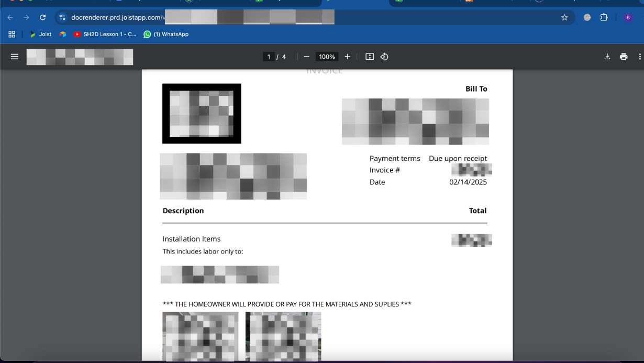Image resolution: width=644 pixels, height=363 pixels.
Task: Select 'This includes labor only to:' text
Action: click(x=203, y=251)
